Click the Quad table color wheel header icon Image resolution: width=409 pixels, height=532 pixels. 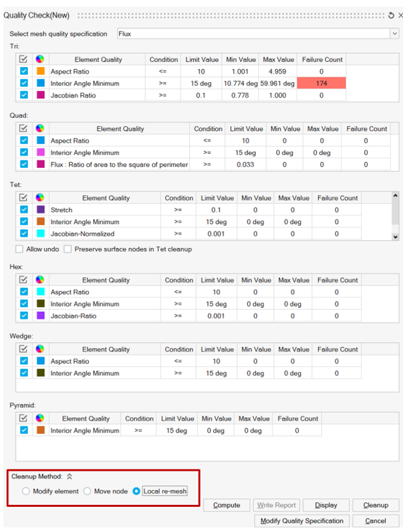[x=40, y=129]
